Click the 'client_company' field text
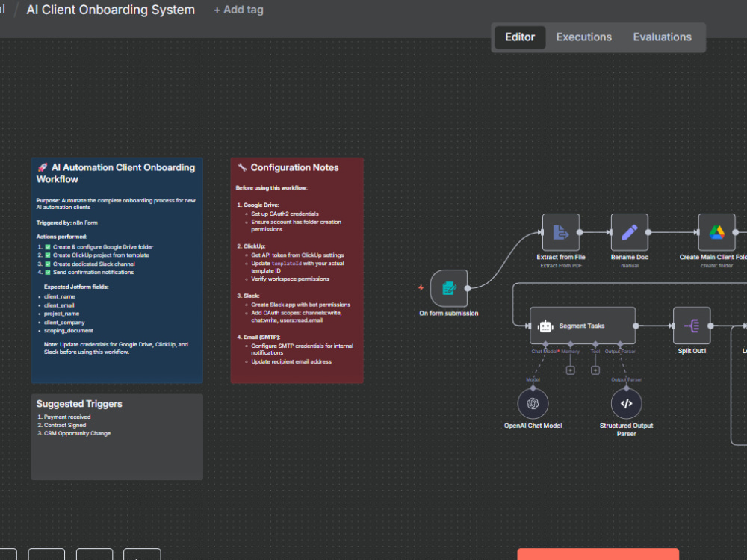747x560 pixels. point(64,323)
